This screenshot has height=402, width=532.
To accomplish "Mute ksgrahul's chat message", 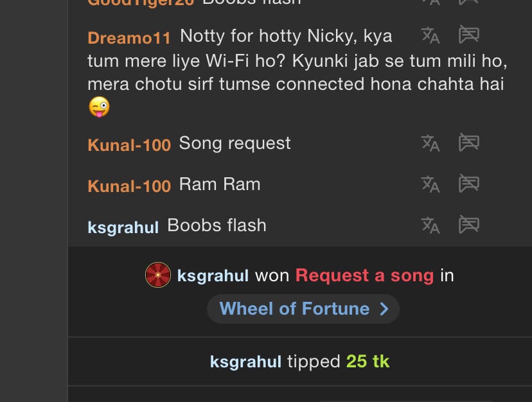I will click(469, 225).
